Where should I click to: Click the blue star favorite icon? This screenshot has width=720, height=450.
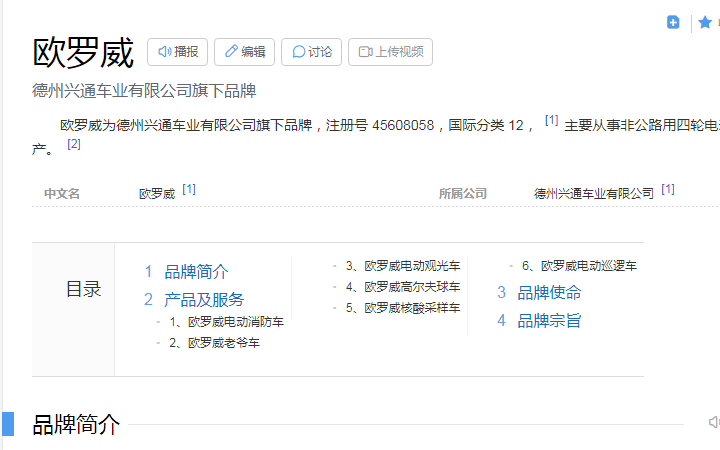[705, 22]
